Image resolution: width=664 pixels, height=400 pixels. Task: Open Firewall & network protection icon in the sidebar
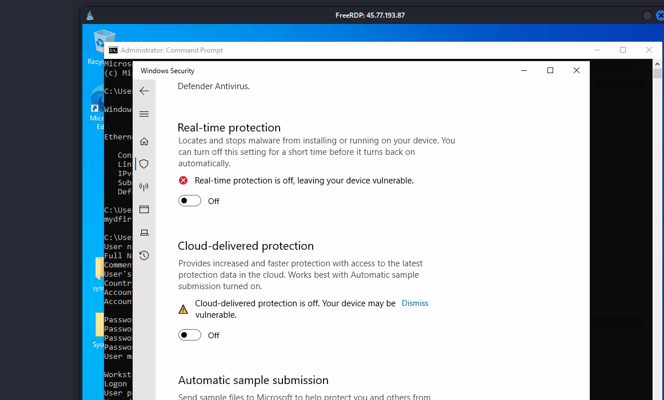click(x=144, y=187)
